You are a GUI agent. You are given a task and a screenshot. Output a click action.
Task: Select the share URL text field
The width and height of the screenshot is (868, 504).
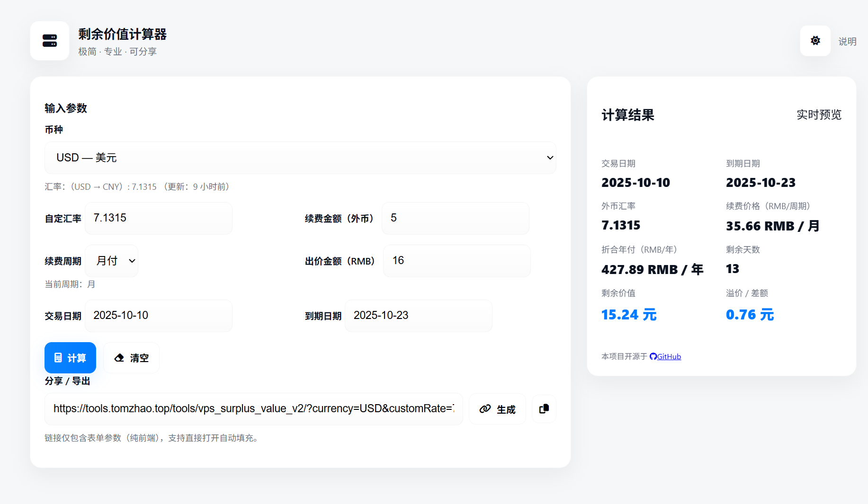[254, 409]
